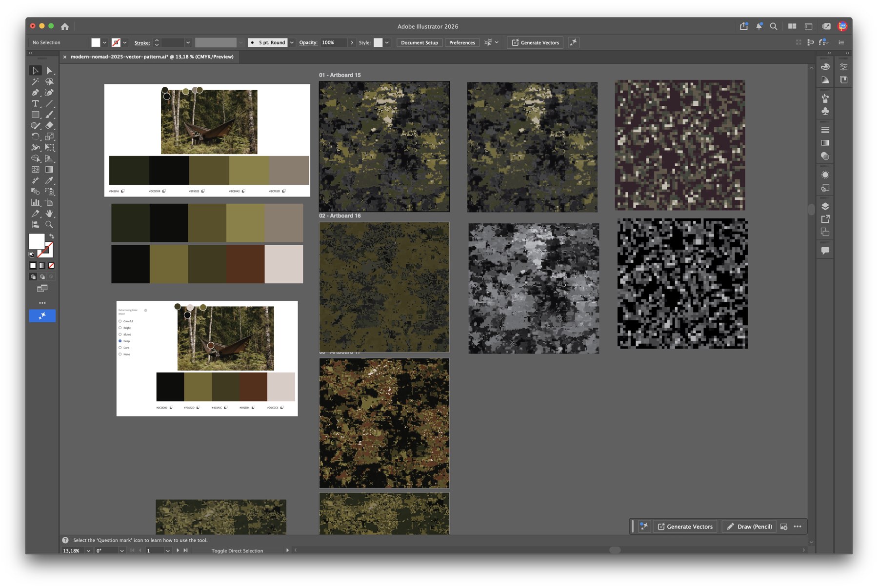Image resolution: width=878 pixels, height=588 pixels.
Task: Switch to modern-nomad-2025-vector-pattern.ai document tab
Action: click(x=152, y=57)
